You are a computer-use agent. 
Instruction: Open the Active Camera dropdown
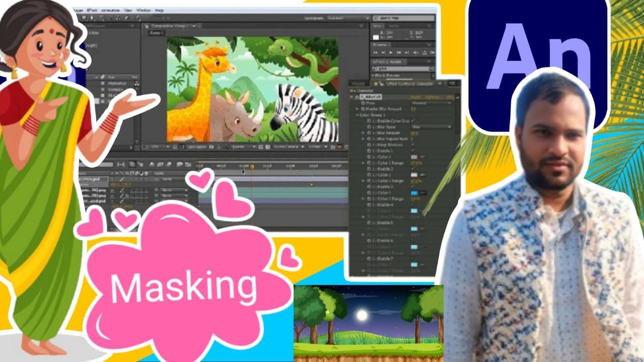(288, 147)
